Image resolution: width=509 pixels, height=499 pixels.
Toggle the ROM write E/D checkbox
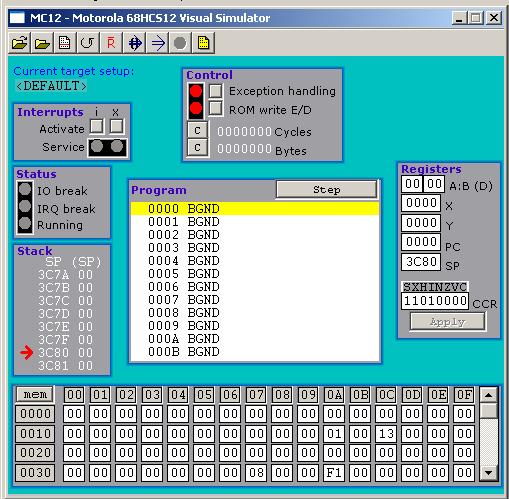pos(216,109)
